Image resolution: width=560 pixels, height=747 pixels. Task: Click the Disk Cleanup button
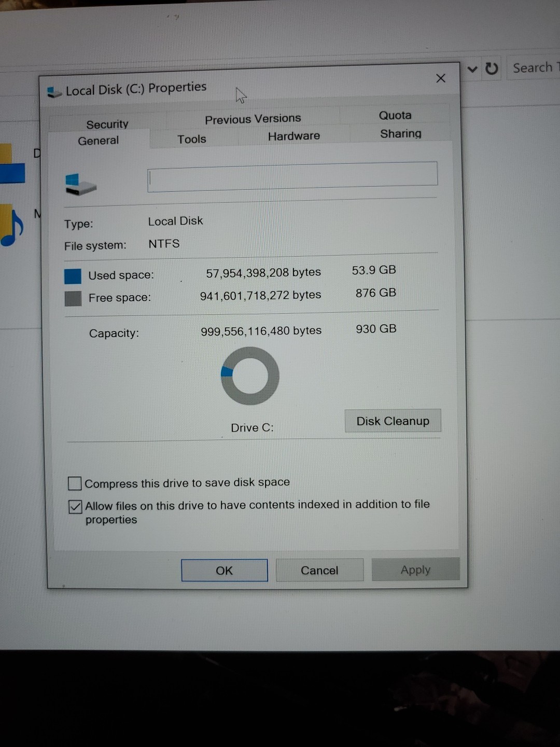(x=393, y=421)
